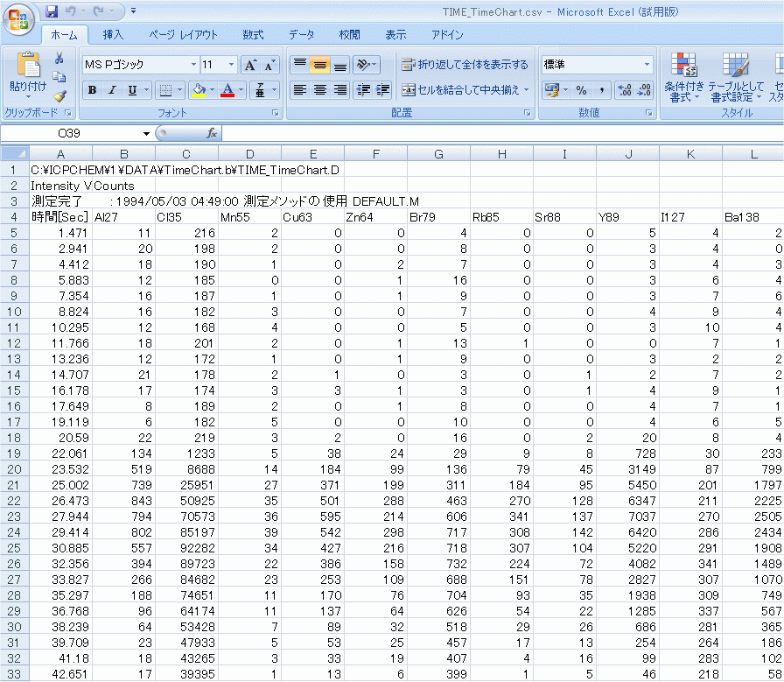Viewport: 784px width, 682px height.
Task: Toggle middle vertical alignment
Action: (320, 64)
